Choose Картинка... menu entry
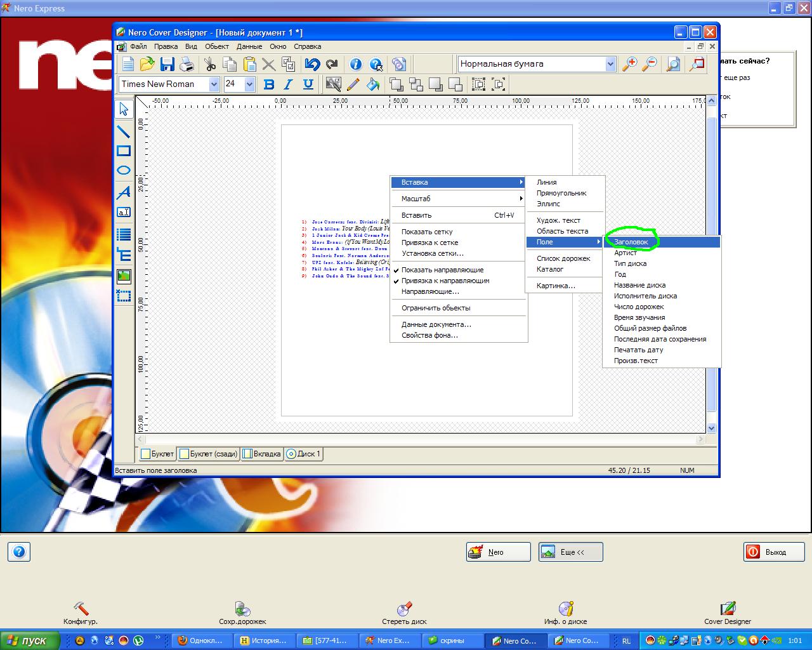Screen dimensions: 812x650 pos(564,286)
